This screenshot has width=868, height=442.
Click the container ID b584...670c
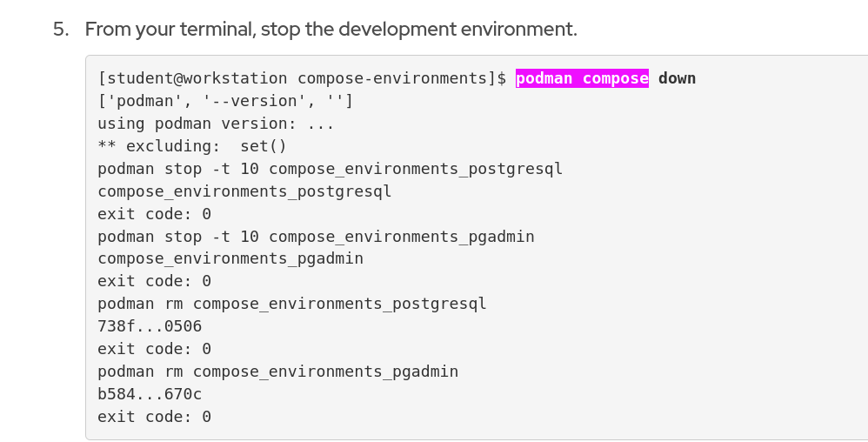point(150,394)
